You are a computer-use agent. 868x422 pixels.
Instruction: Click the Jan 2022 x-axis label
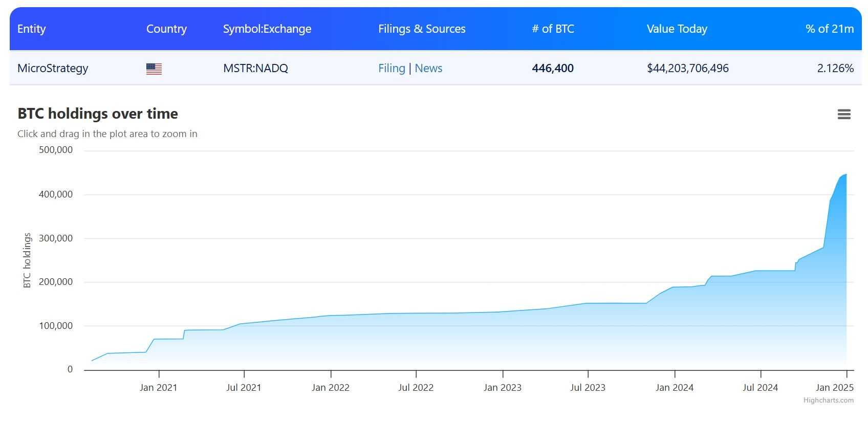331,388
